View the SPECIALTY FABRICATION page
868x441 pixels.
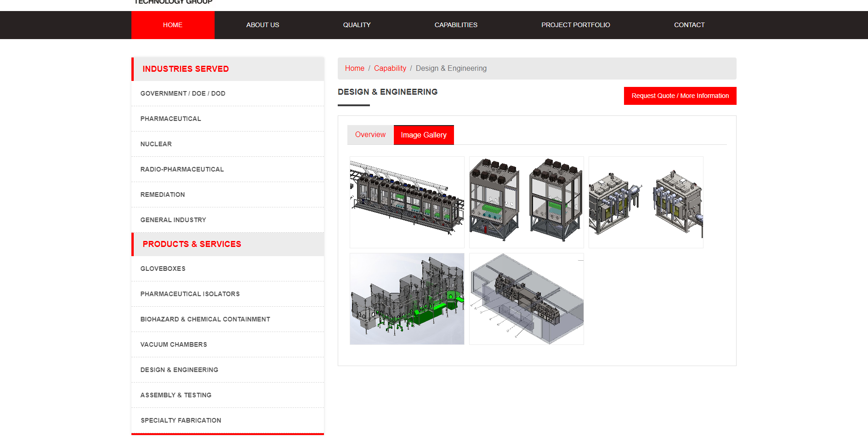click(x=181, y=420)
